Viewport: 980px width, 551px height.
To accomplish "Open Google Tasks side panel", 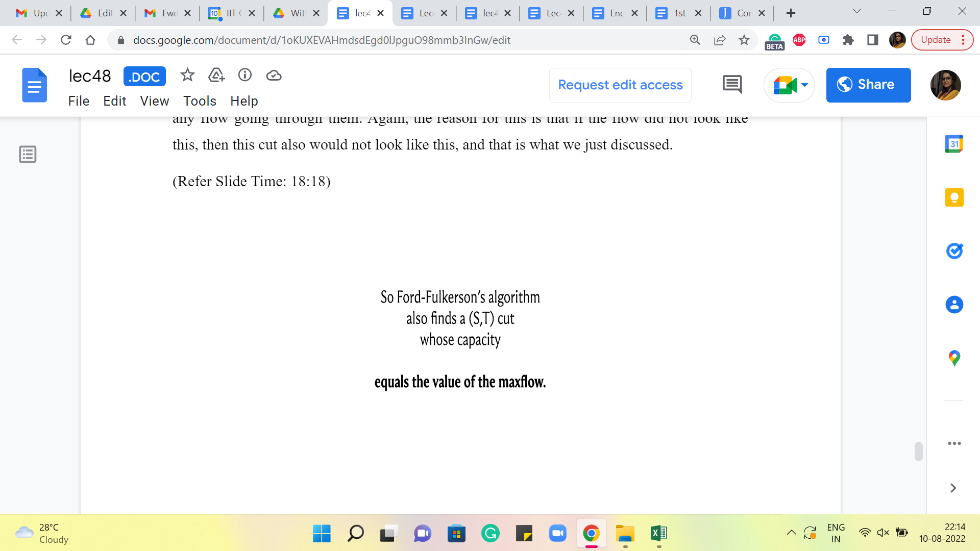I will point(954,251).
